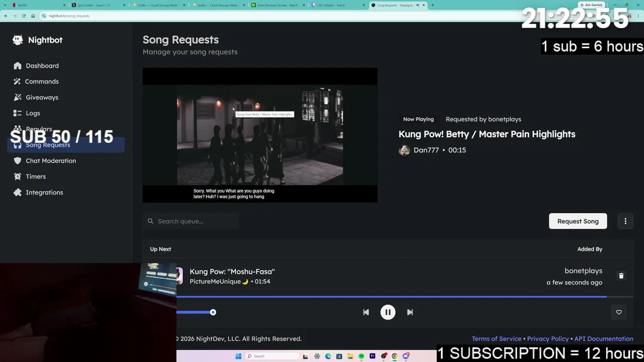Favorite the current song with heart icon
This screenshot has height=362, width=644.
point(619,312)
